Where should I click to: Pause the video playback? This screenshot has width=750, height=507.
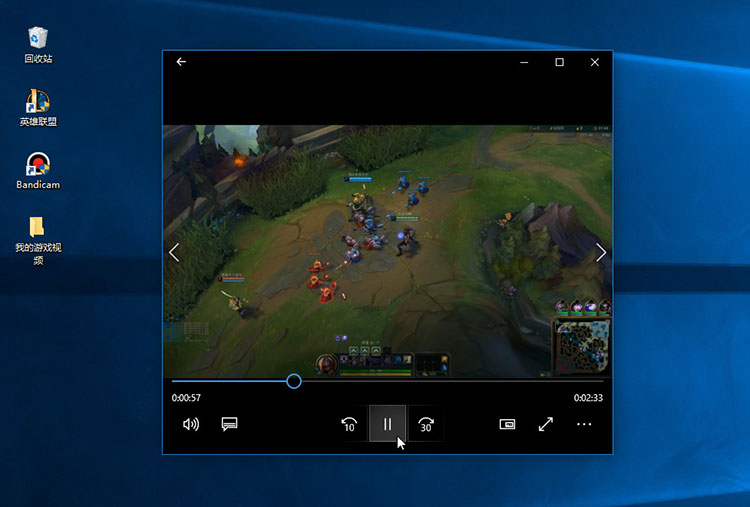[x=387, y=424]
